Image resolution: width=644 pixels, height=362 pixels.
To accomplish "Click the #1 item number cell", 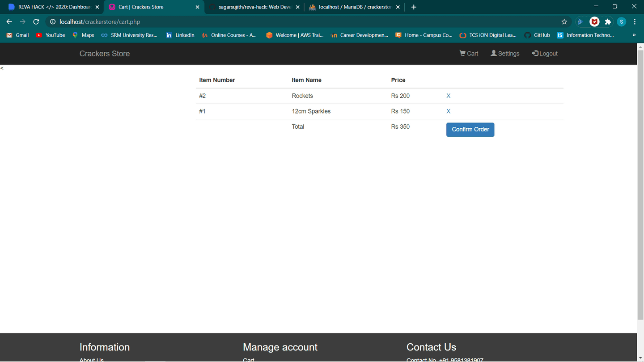I will [203, 111].
